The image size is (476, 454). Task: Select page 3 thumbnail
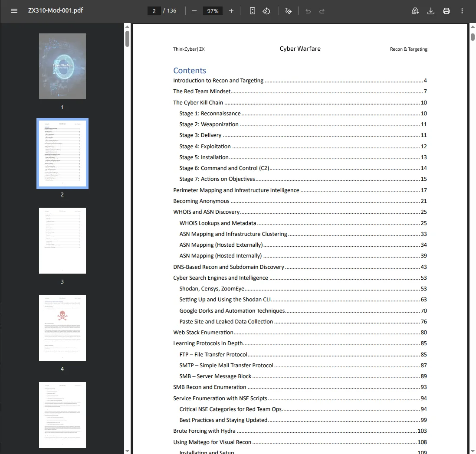tap(62, 241)
